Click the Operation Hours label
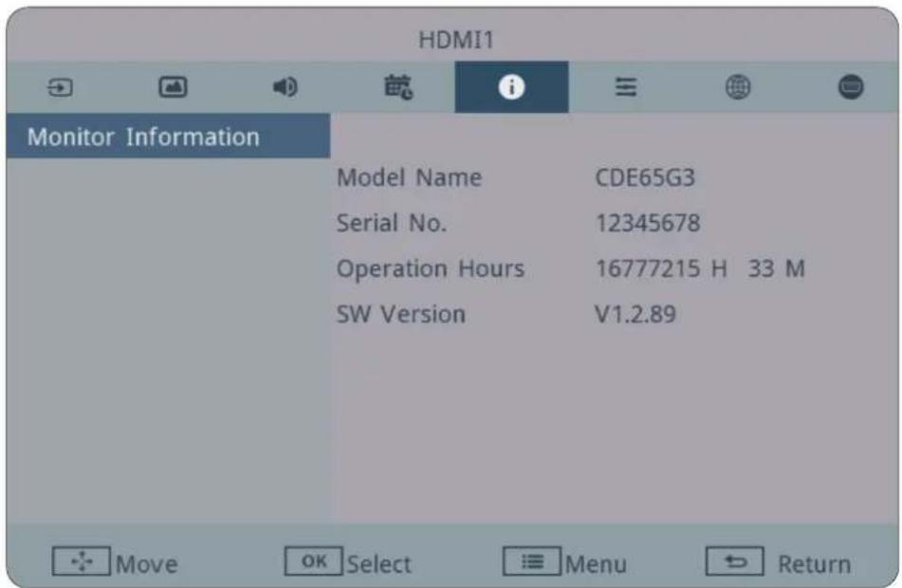The image size is (902, 588). (431, 268)
